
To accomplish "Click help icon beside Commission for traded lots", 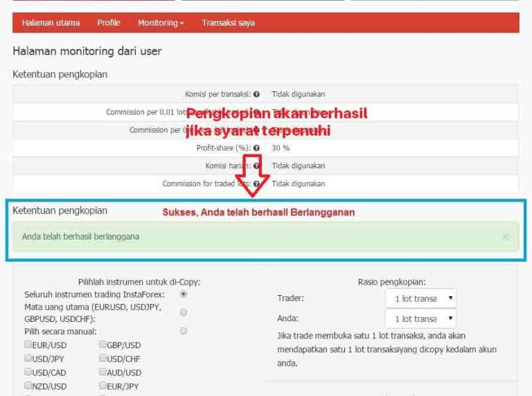I will [256, 183].
